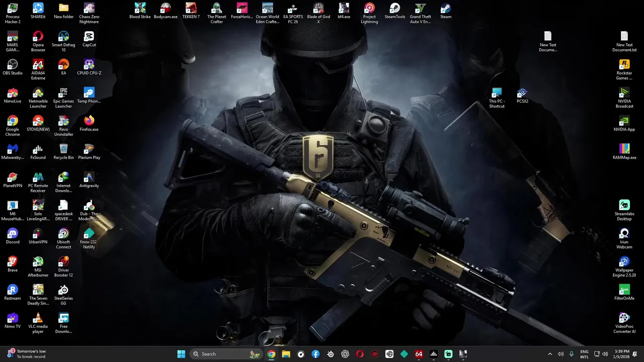Screen dimensions: 644x362
Task: Launch Brave browser desktop shortcut
Action: 13,264
